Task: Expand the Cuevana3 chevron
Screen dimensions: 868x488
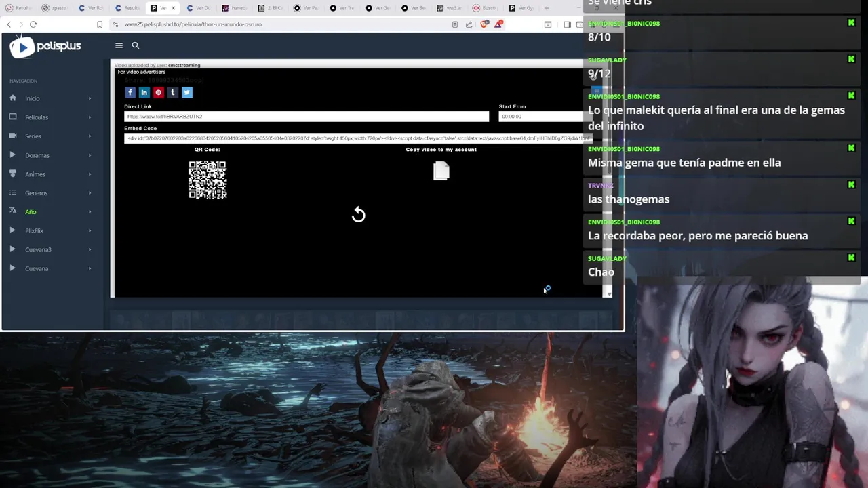Action: 90,250
